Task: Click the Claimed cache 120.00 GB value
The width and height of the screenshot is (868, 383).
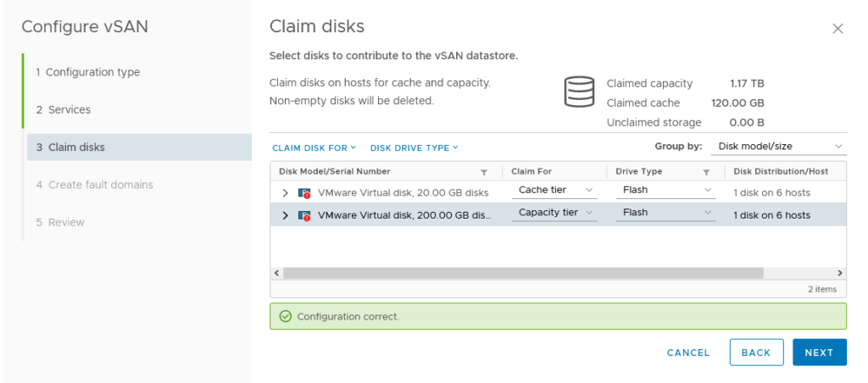Action: pos(737,103)
